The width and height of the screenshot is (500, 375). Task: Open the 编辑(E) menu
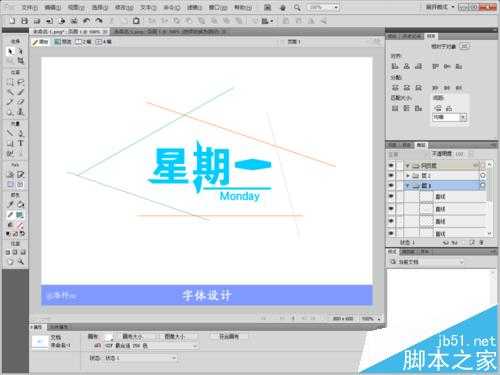[53, 7]
